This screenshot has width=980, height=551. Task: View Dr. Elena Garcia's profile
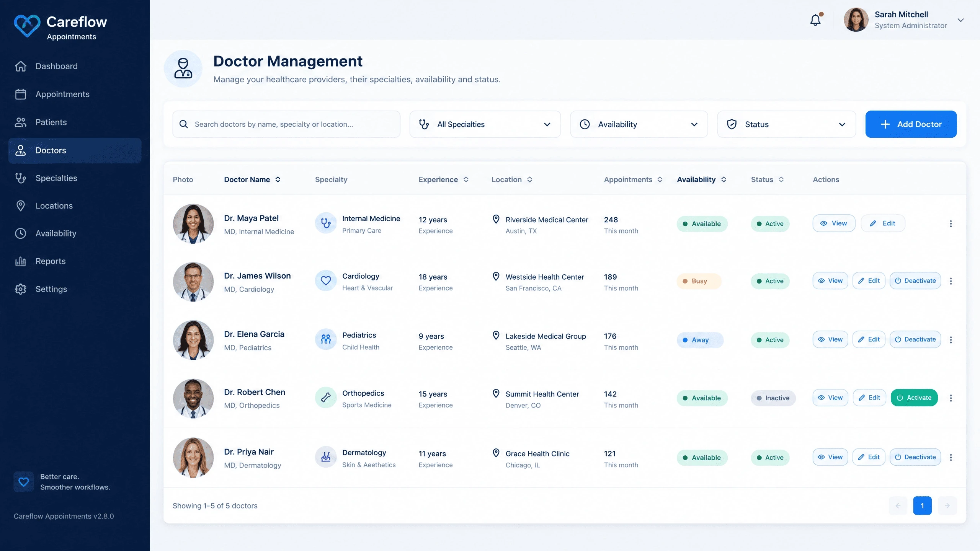click(830, 339)
